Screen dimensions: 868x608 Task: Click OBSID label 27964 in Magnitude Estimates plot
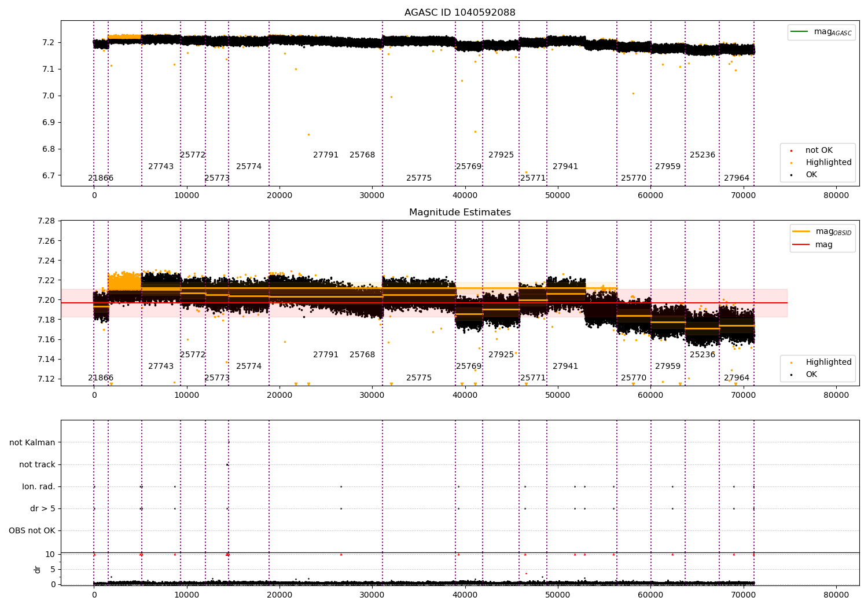(x=737, y=378)
